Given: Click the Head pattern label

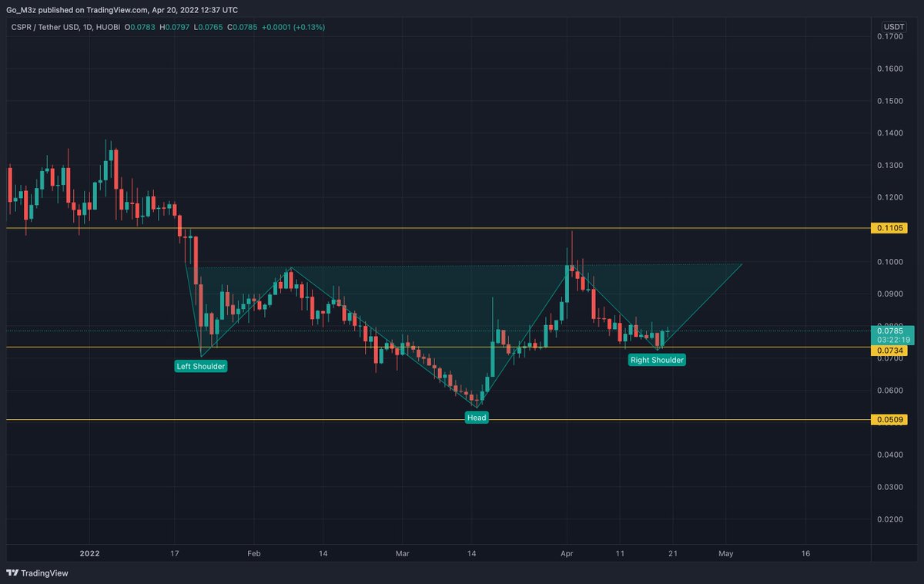Looking at the screenshot, I should (477, 417).
